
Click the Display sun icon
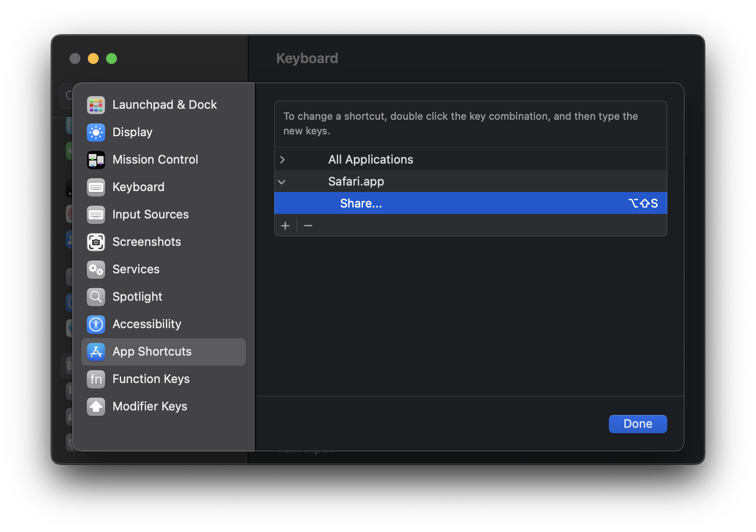pyautogui.click(x=96, y=132)
